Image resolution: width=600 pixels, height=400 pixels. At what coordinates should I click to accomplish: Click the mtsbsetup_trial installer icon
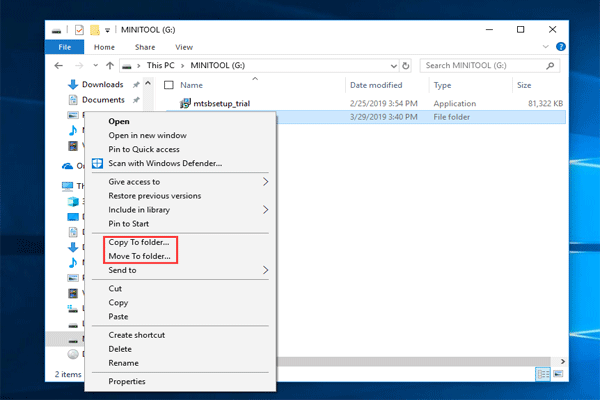point(185,103)
